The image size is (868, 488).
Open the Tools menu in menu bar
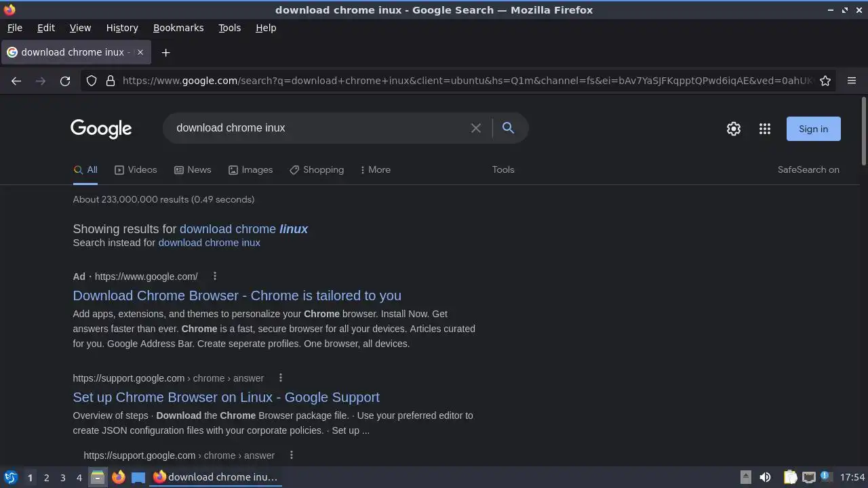pos(230,28)
